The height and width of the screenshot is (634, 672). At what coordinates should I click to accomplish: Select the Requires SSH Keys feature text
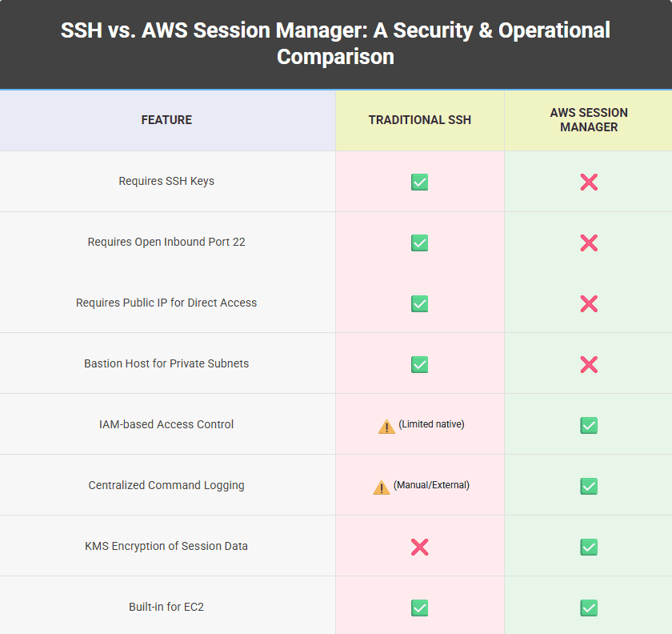pyautogui.click(x=166, y=181)
